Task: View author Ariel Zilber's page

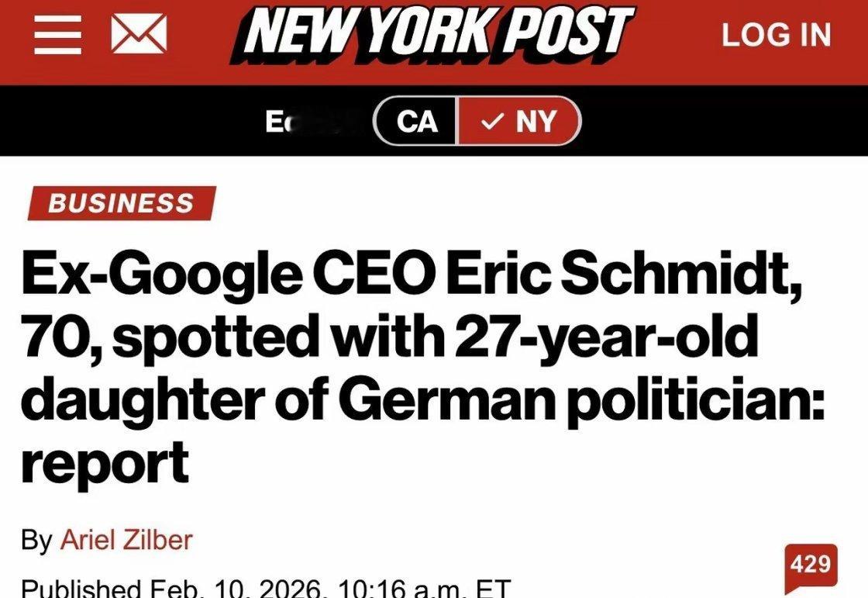Action: click(x=126, y=539)
